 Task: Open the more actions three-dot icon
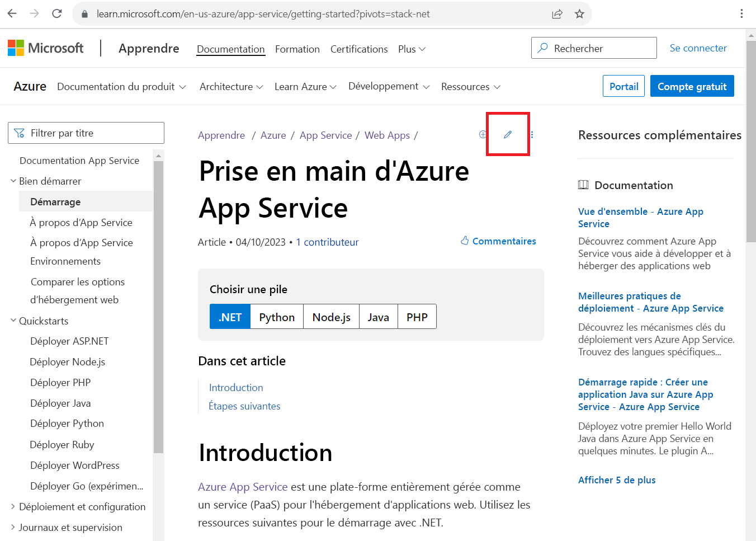(531, 134)
